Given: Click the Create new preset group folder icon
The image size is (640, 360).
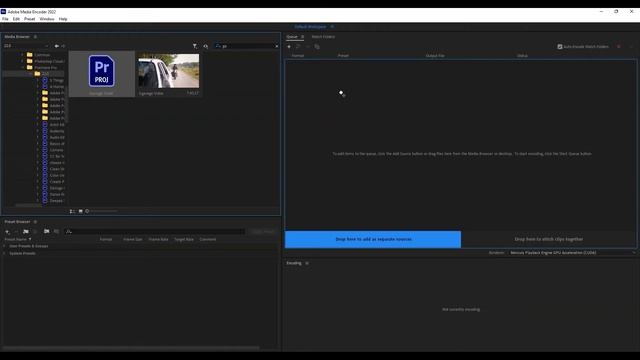Looking at the screenshot, I should (x=26, y=231).
